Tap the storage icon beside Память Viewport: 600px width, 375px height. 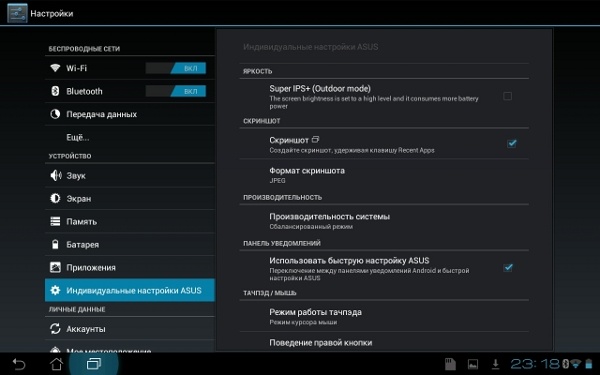click(55, 221)
